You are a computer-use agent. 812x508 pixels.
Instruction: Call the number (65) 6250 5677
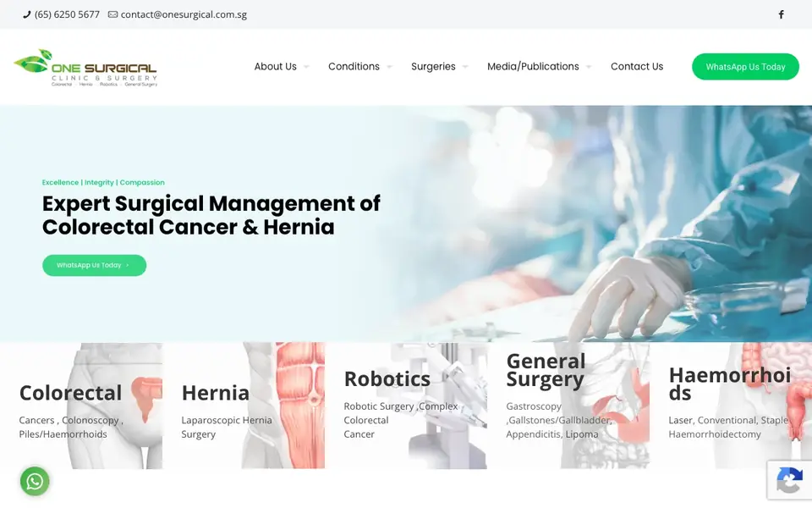[x=67, y=14]
